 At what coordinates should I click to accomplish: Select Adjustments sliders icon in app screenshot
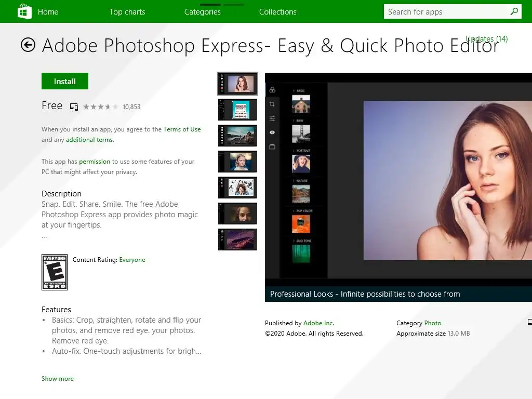272,118
